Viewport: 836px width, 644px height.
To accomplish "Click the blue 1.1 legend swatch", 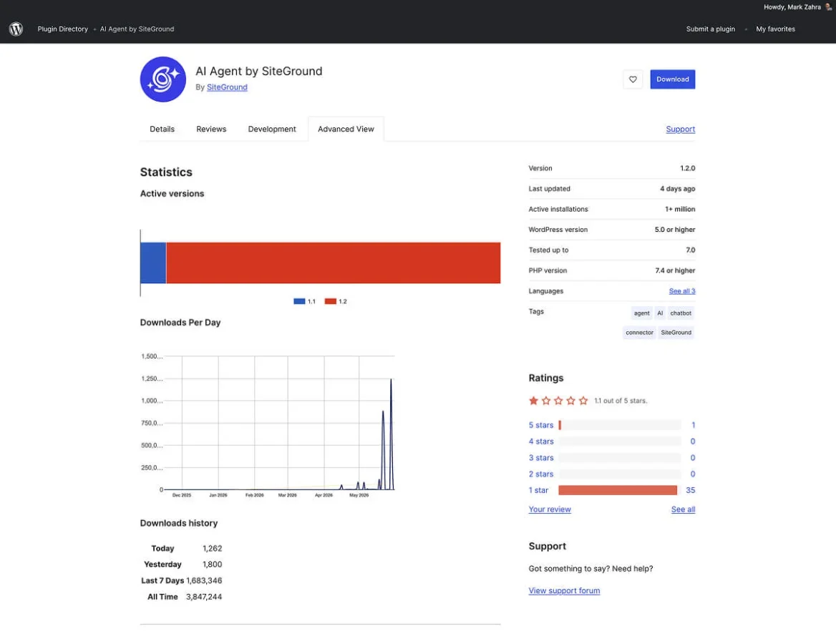I will [299, 302].
